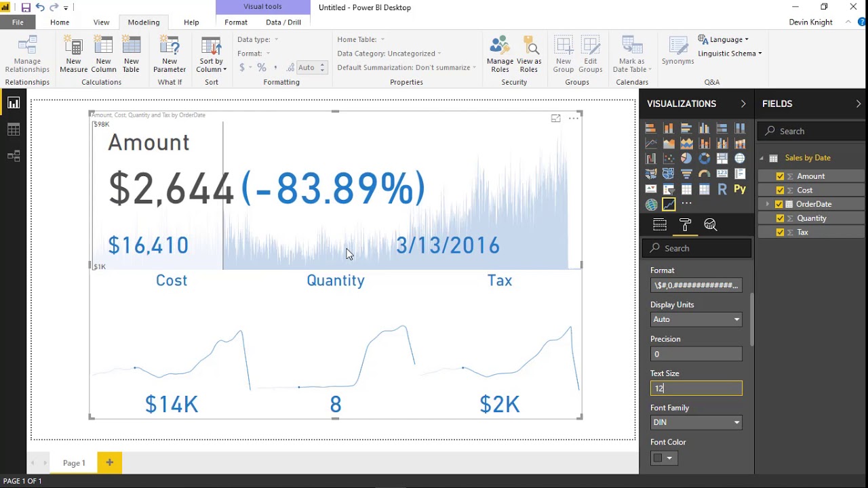Select the line chart visual
This screenshot has width=868, height=488.
(650, 144)
